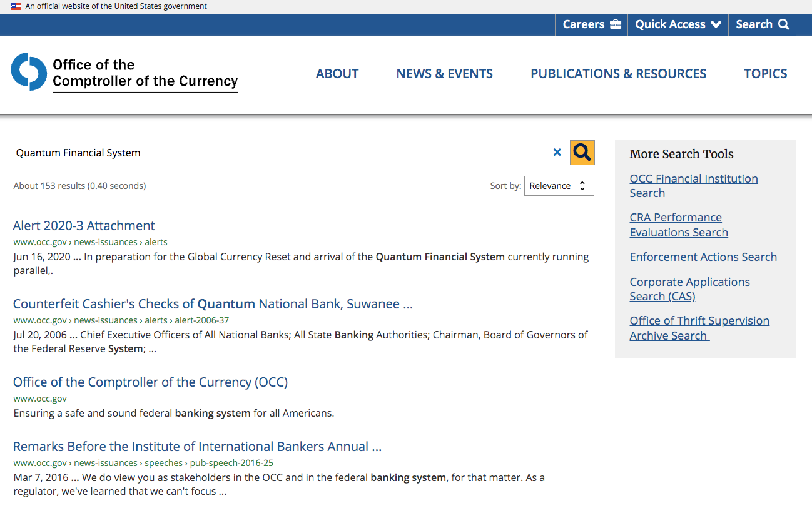Click breadcrumb 'www.occ.gov › news-issuances › speeches › pub-speech-2016-25'
The image size is (812, 508).
coord(143,463)
